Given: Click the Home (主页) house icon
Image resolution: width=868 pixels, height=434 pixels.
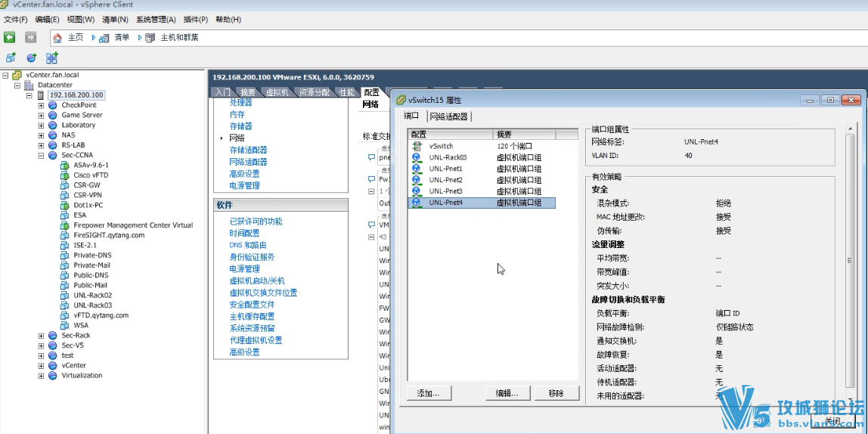Looking at the screenshot, I should [x=57, y=38].
